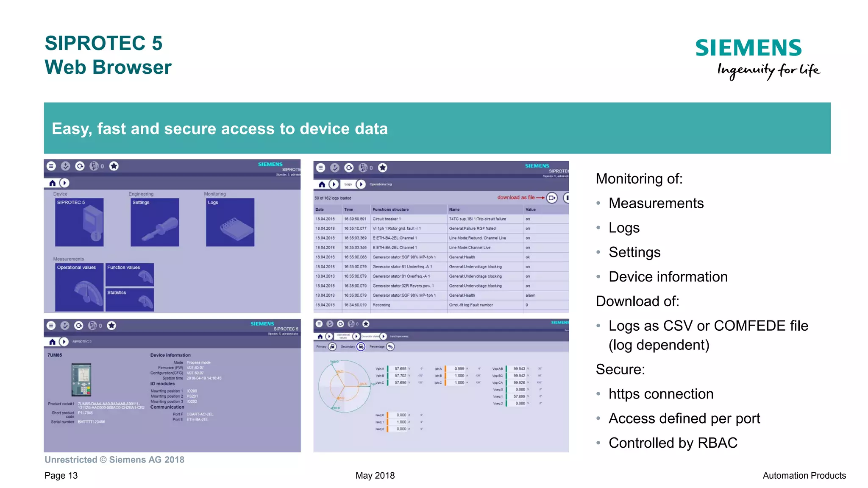Open hamburger menu in the Device information screen
Screen dimensions: 868x488
[51, 326]
